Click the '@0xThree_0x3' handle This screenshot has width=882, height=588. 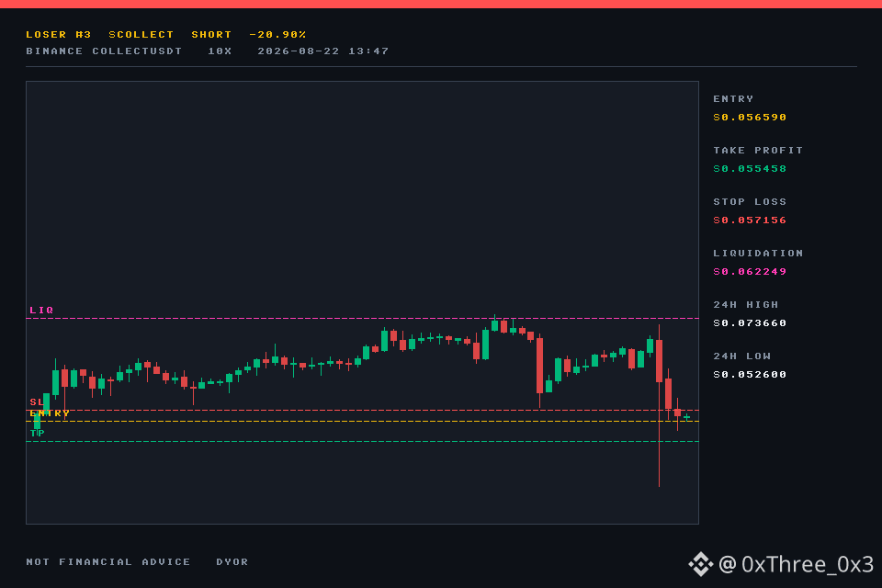click(796, 564)
